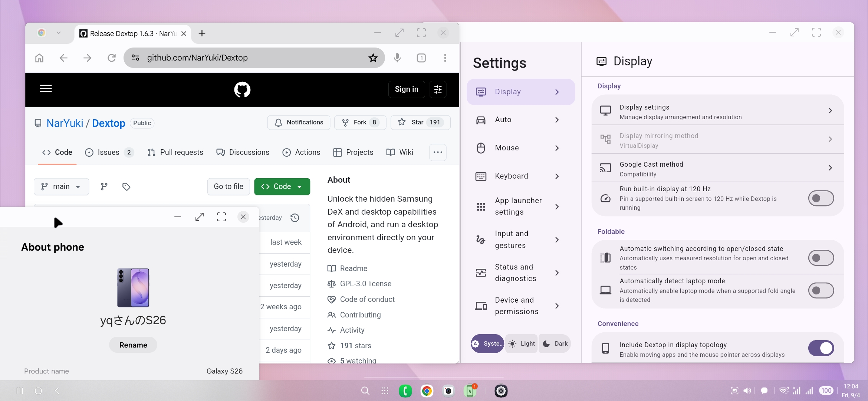Enable Automatically detect laptop mode
Screen dimensions: 868x401
821,290
